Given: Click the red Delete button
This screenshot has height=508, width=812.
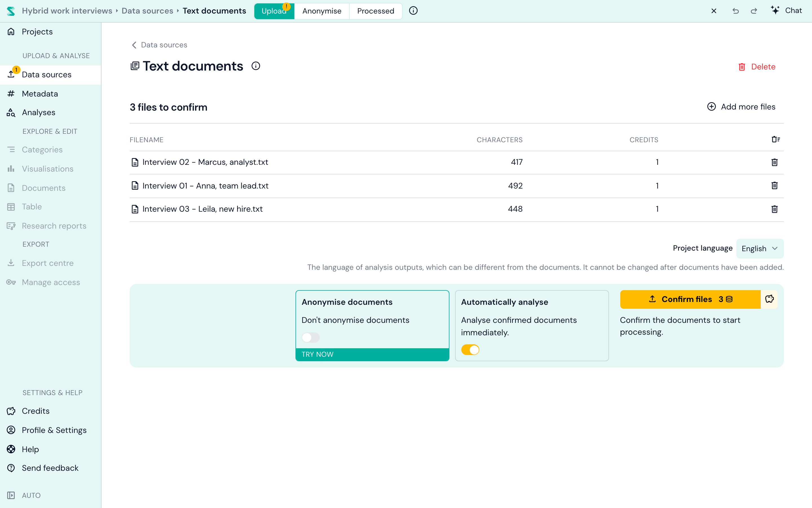Looking at the screenshot, I should 757,67.
